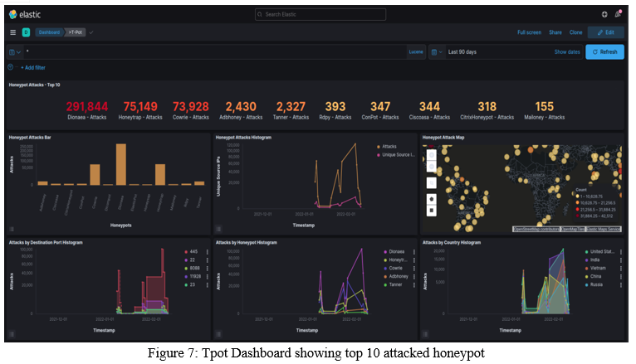Image resolution: width=636 pixels, height=364 pixels.
Task: Toggle Attacks series in histogram legend
Action: coord(387,147)
